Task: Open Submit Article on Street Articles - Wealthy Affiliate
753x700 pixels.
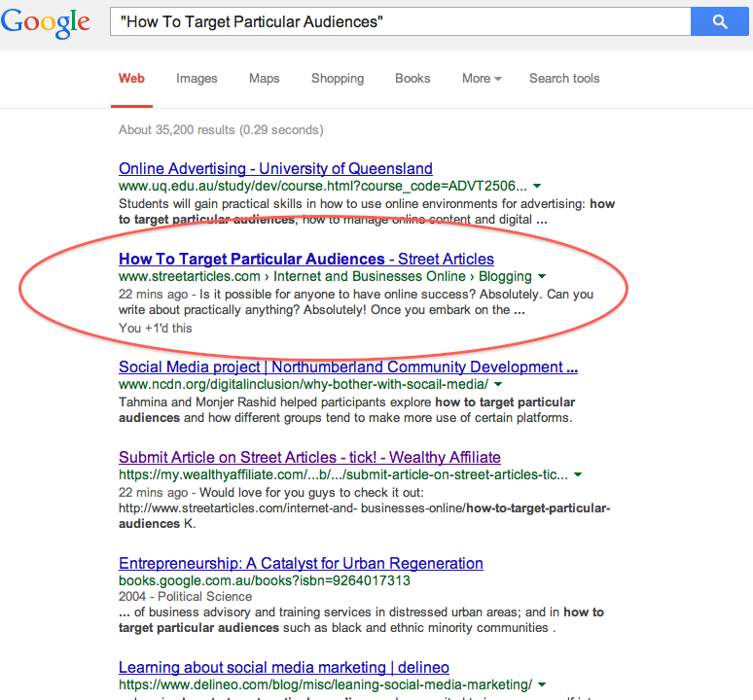Action: (x=309, y=457)
